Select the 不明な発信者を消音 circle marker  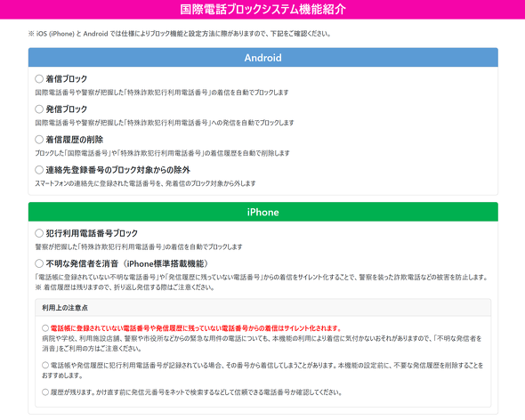[39, 263]
